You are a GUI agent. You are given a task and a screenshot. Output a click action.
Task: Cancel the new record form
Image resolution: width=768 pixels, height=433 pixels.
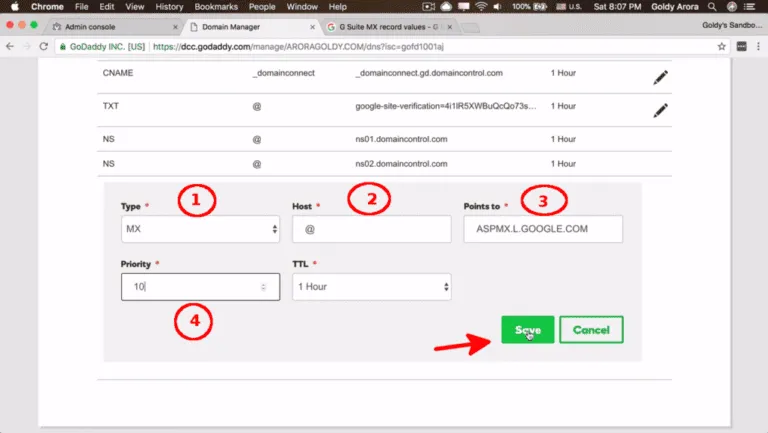coord(591,330)
